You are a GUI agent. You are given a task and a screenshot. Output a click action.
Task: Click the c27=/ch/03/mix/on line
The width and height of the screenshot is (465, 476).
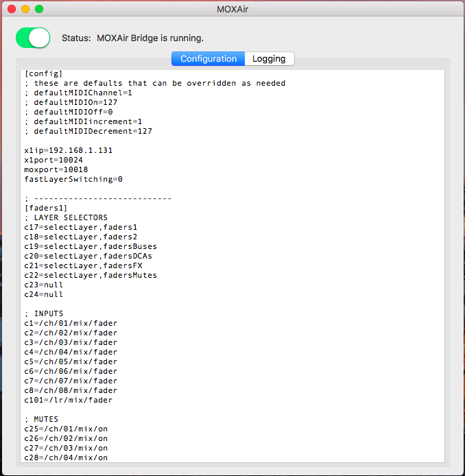66,448
